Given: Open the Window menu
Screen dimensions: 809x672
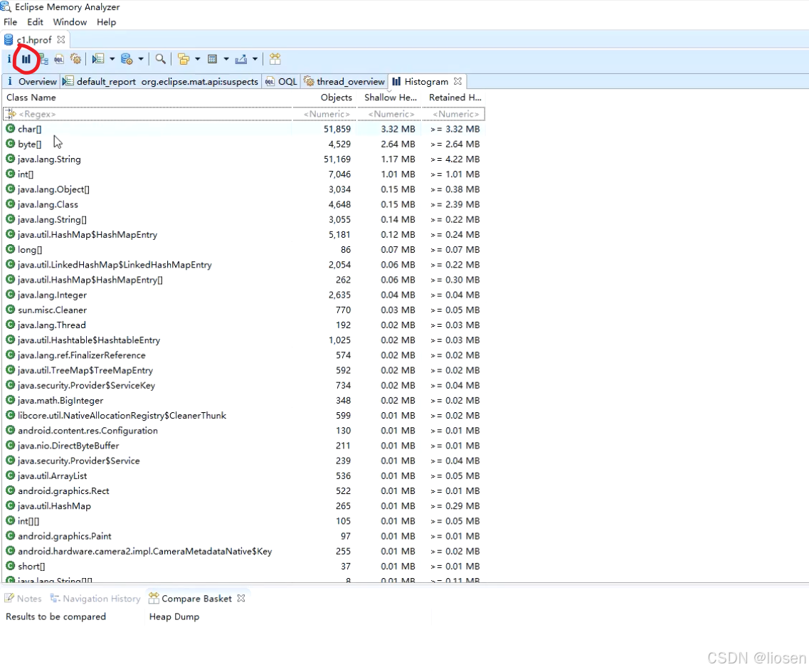Looking at the screenshot, I should point(70,22).
